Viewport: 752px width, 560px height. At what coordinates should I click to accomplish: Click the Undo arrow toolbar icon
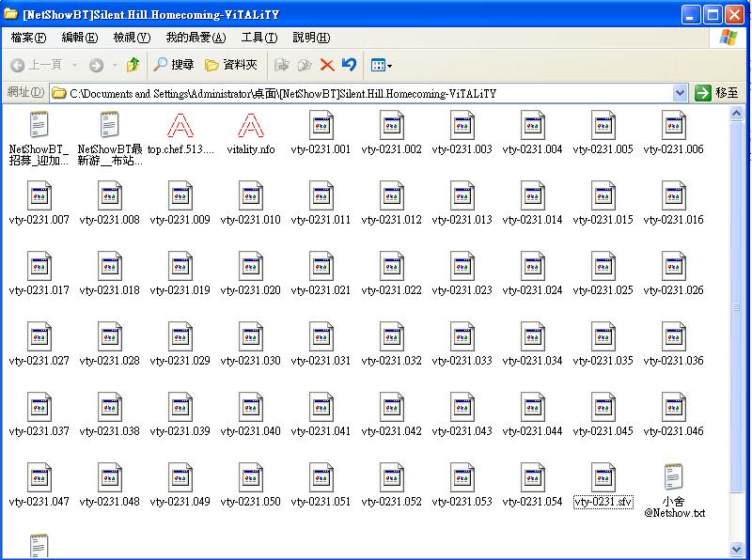349,65
